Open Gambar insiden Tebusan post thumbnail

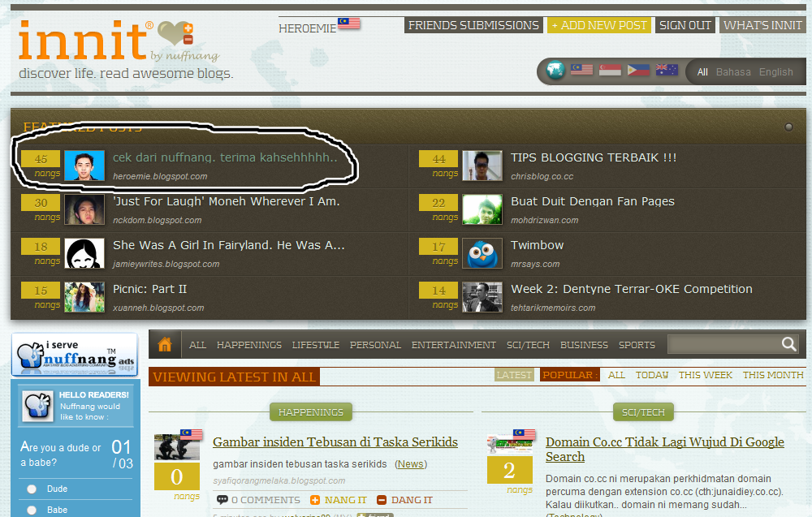(177, 447)
